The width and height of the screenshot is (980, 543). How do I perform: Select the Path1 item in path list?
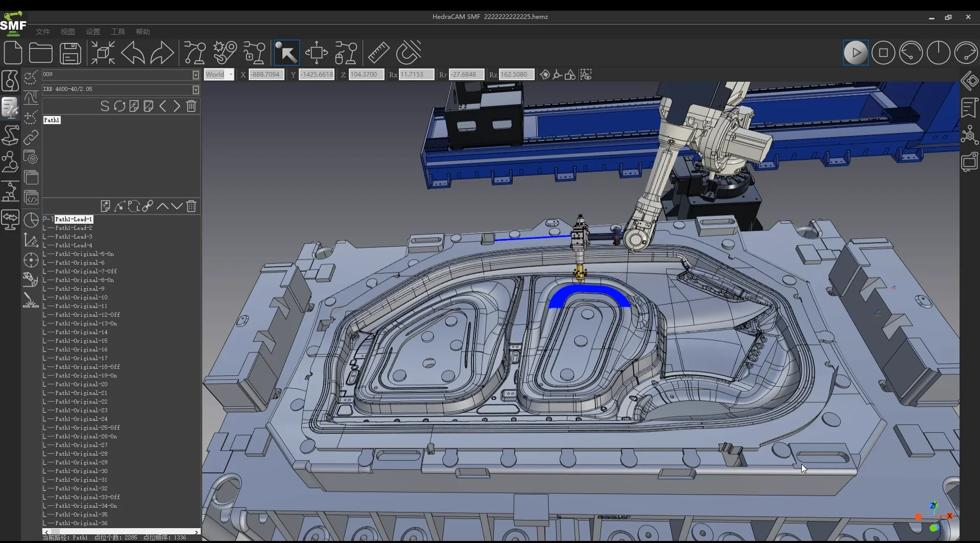click(52, 120)
